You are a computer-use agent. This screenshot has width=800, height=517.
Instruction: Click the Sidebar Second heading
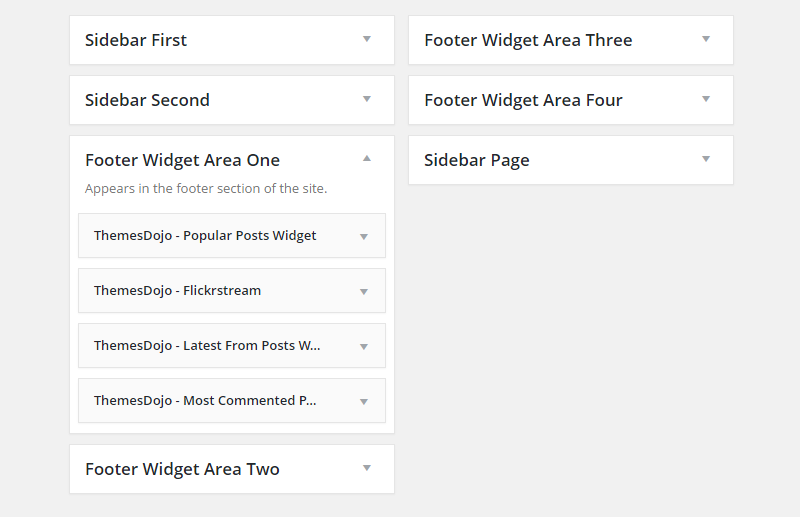coord(147,100)
